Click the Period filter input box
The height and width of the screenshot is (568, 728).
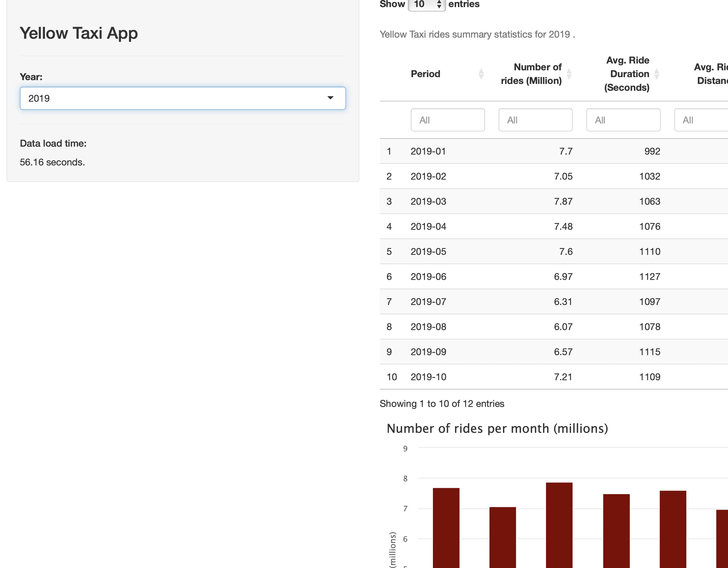448,120
